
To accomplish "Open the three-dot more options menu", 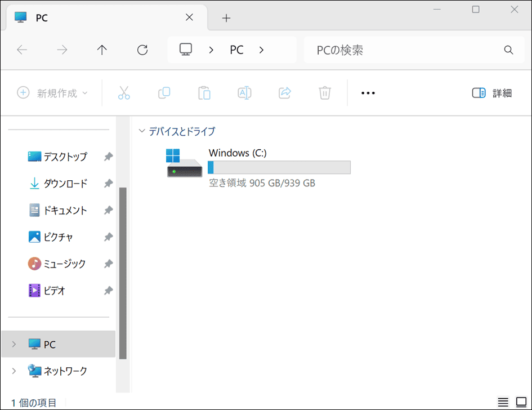I will coord(368,93).
